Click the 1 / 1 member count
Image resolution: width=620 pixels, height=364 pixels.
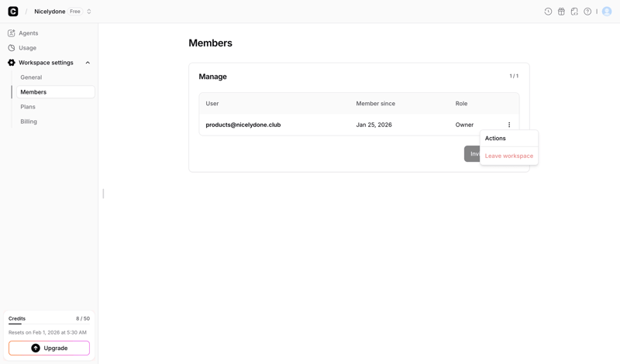[x=514, y=76]
